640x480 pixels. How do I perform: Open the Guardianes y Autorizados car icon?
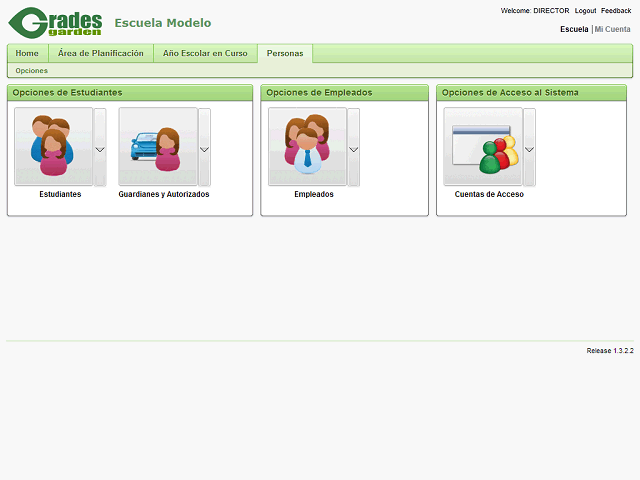click(x=157, y=147)
